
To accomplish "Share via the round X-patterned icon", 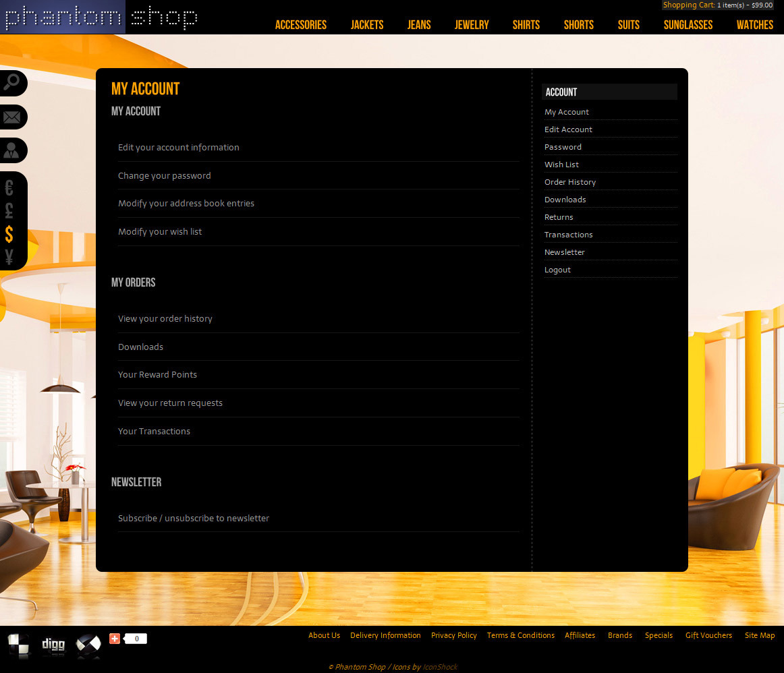I will 88,645.
